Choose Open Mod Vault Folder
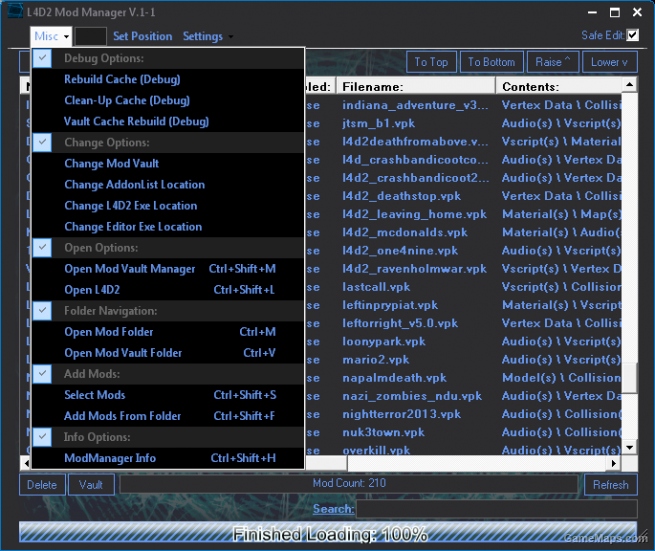The width and height of the screenshot is (655, 551). (168, 353)
